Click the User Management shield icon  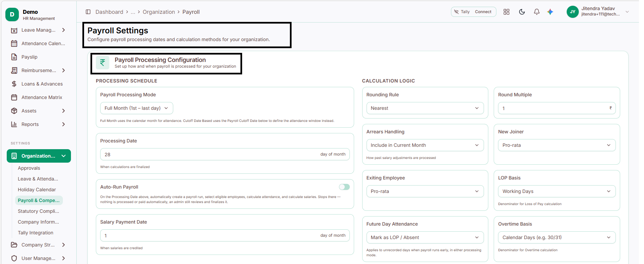[x=14, y=258]
